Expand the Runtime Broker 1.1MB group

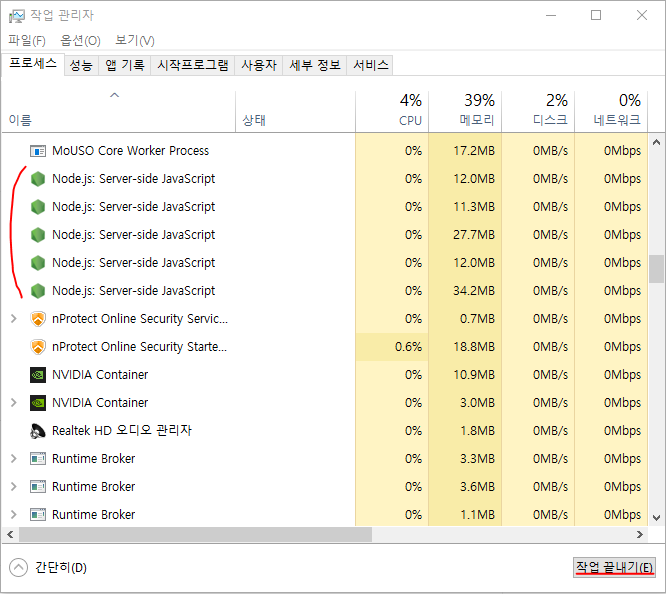(x=14, y=515)
